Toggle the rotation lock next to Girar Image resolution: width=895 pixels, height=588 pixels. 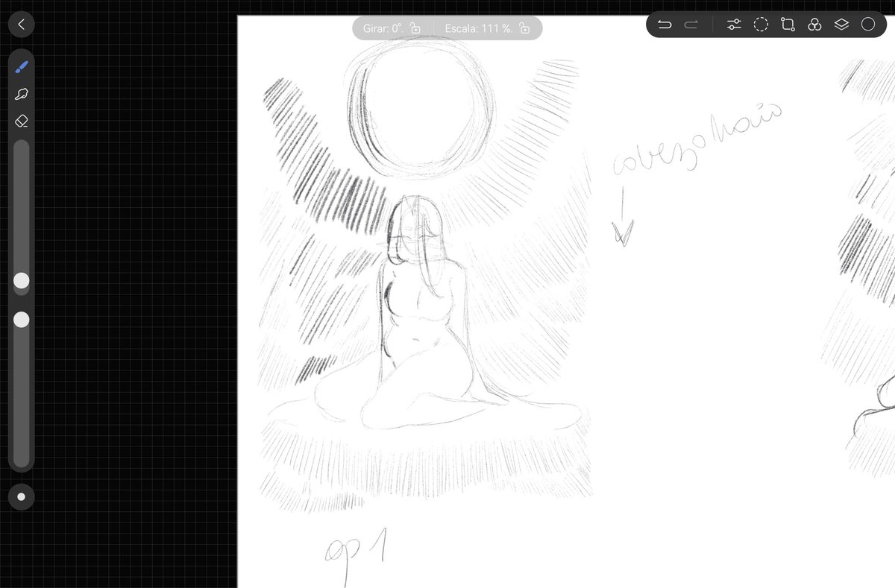[415, 28]
